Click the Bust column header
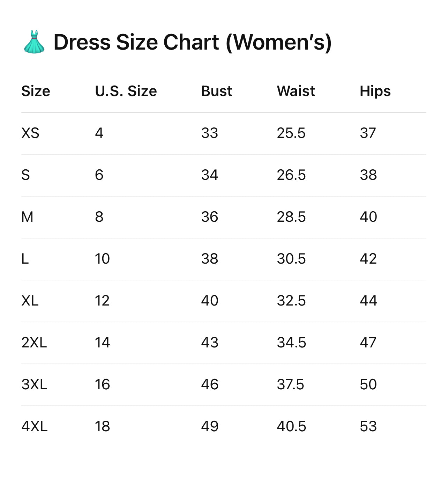448x485 pixels. tap(216, 91)
